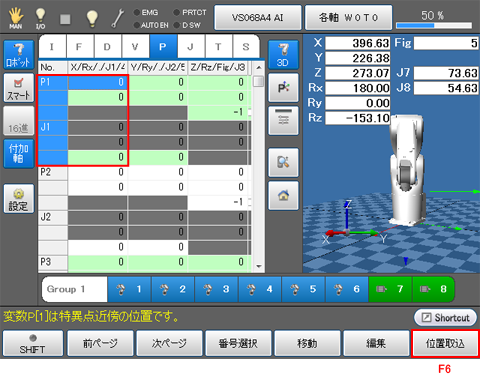Open the I/O lightbulb icon
The image size is (480, 375).
40,18
